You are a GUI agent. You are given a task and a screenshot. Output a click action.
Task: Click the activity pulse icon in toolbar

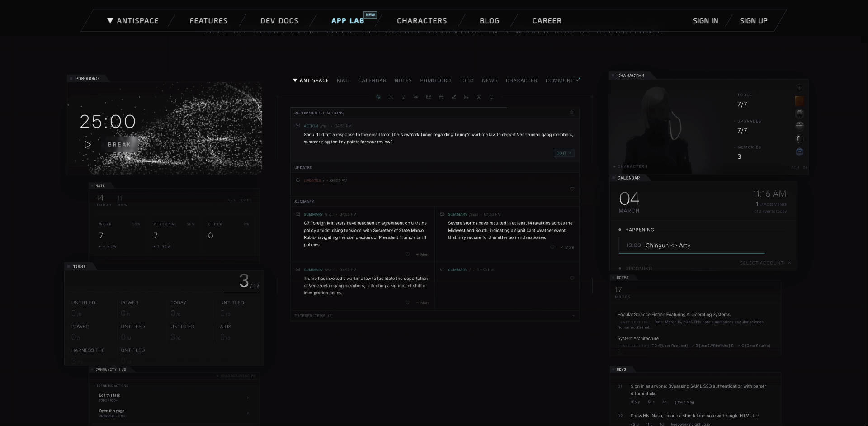point(378,97)
